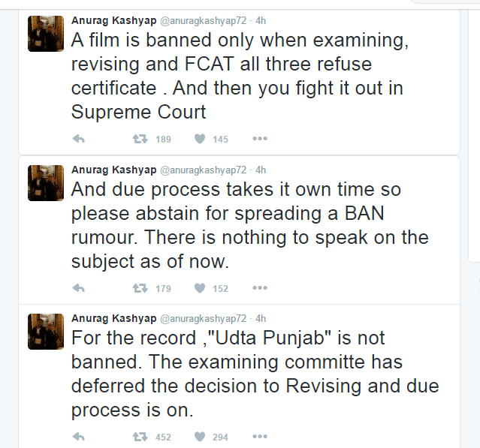The height and width of the screenshot is (448, 480).
Task: Open more options on Supreme Court tweet
Action: tap(260, 139)
